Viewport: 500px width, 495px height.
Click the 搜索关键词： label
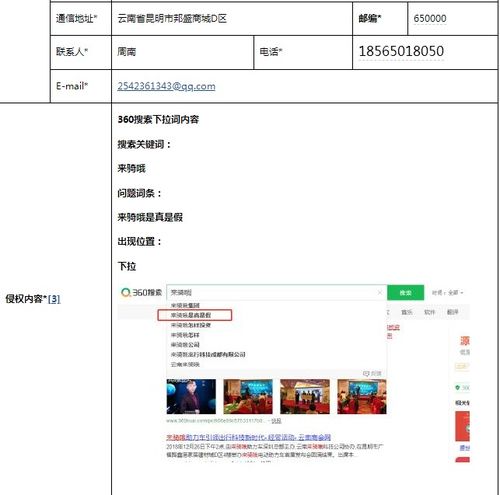click(x=144, y=144)
